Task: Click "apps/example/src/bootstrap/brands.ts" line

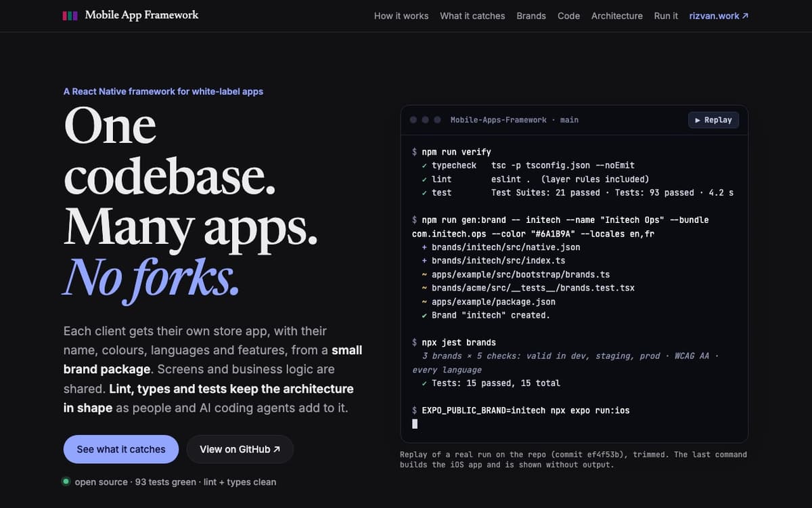Action: pyautogui.click(x=516, y=274)
